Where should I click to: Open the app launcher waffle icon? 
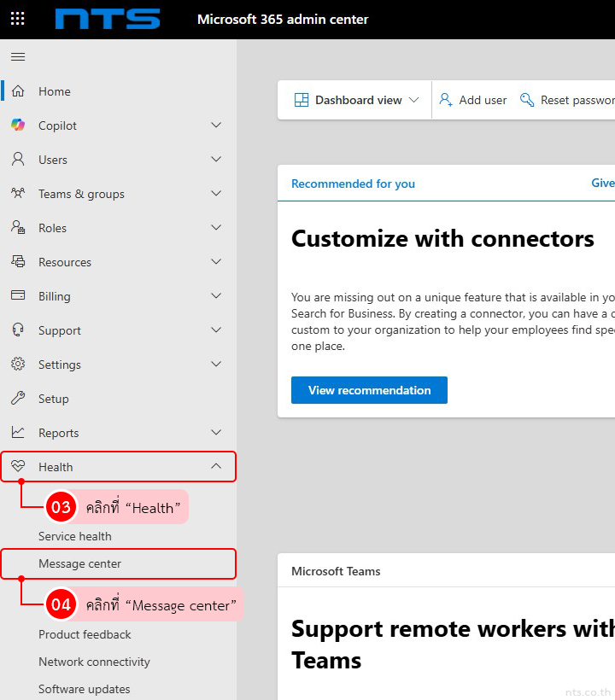click(17, 19)
